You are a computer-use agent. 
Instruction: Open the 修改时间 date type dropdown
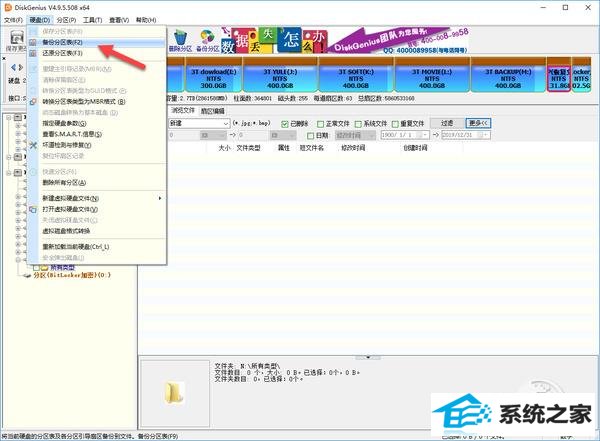tap(355, 135)
